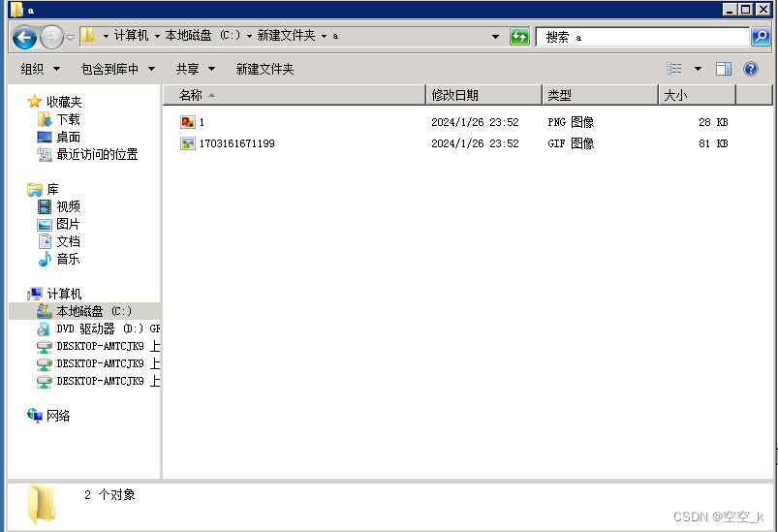Select 计算机 in the navigation pane
Screen dimensions: 778x532
(x=64, y=294)
